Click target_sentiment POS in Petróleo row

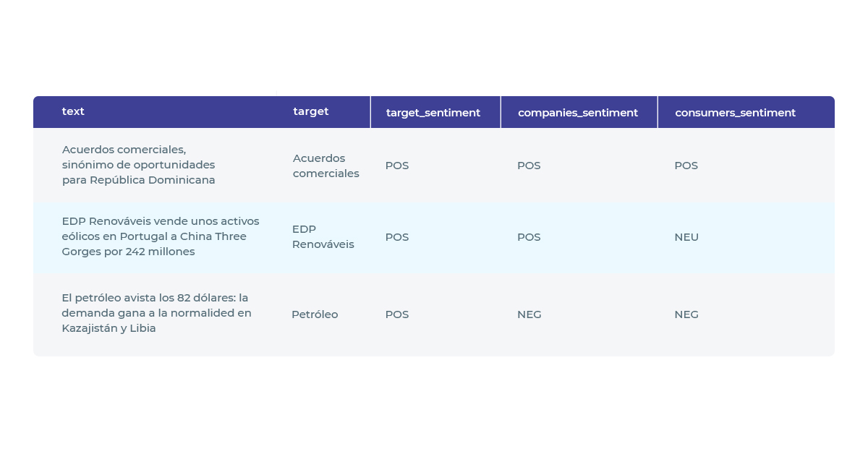tap(397, 314)
